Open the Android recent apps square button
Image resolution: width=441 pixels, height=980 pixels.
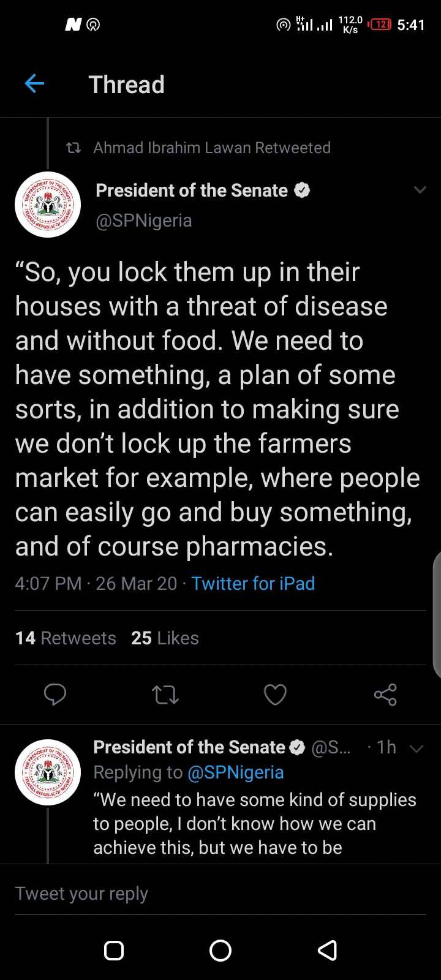[x=114, y=950]
